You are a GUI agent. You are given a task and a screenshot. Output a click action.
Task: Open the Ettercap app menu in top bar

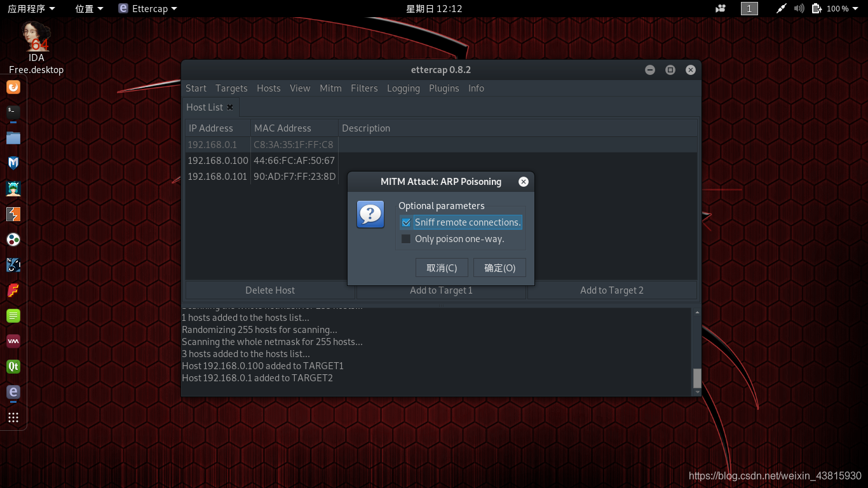pos(148,8)
